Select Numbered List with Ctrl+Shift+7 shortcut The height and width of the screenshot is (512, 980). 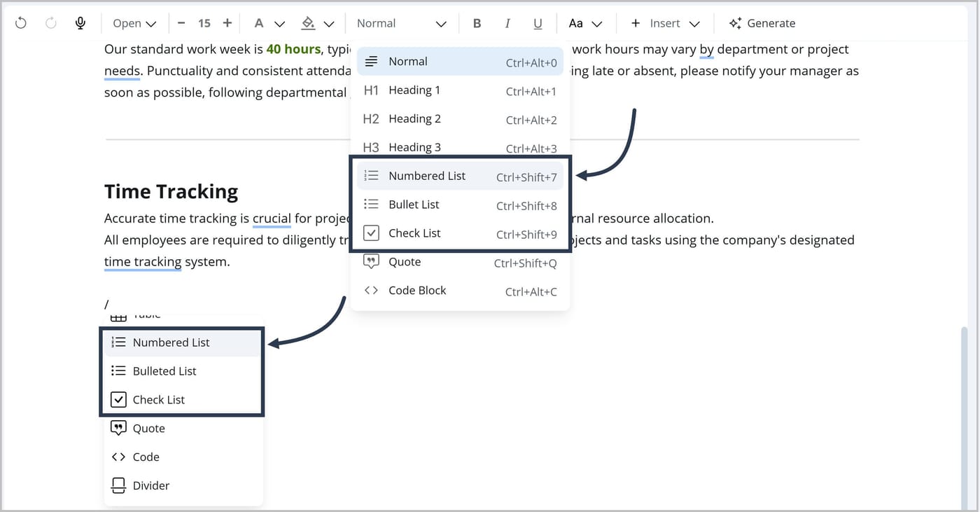pos(460,176)
